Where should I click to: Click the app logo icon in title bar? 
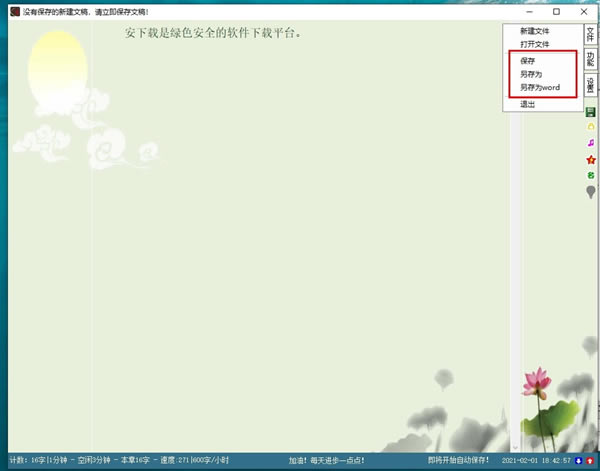click(15, 11)
